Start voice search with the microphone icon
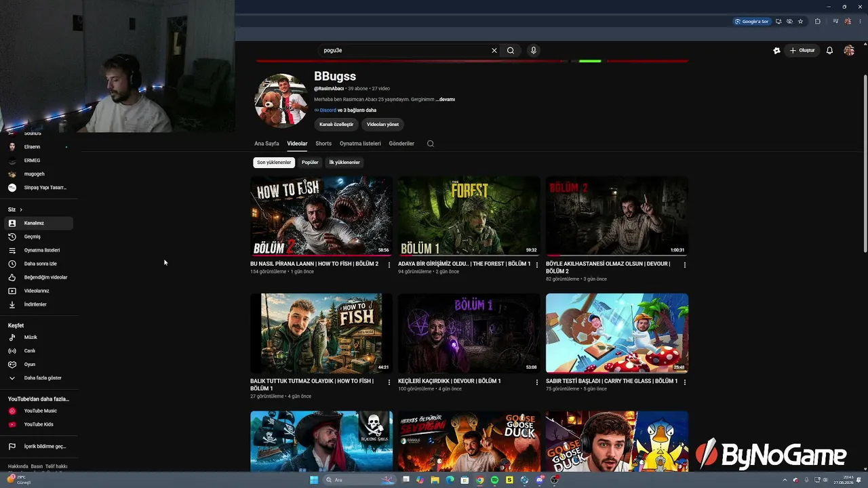868x488 pixels. coord(534,50)
